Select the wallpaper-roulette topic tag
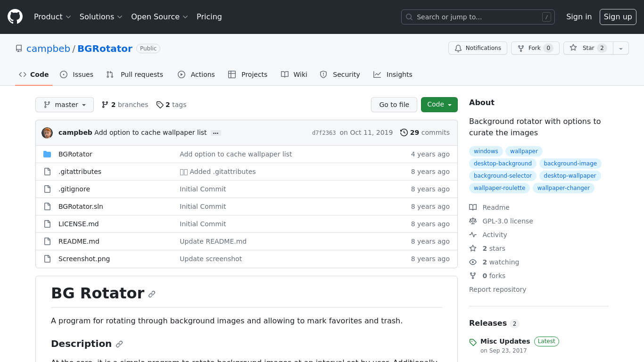The image size is (644, 362). click(499, 188)
